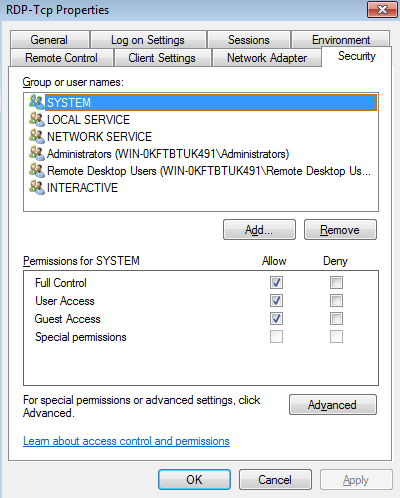Click the SYSTEM group icon
The width and height of the screenshot is (400, 498).
pyautogui.click(x=36, y=102)
